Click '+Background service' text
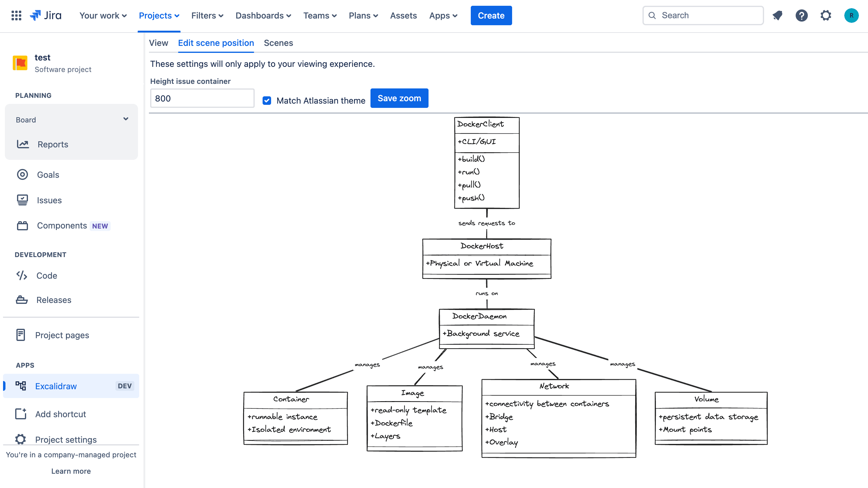The width and height of the screenshot is (868, 488). (x=481, y=333)
